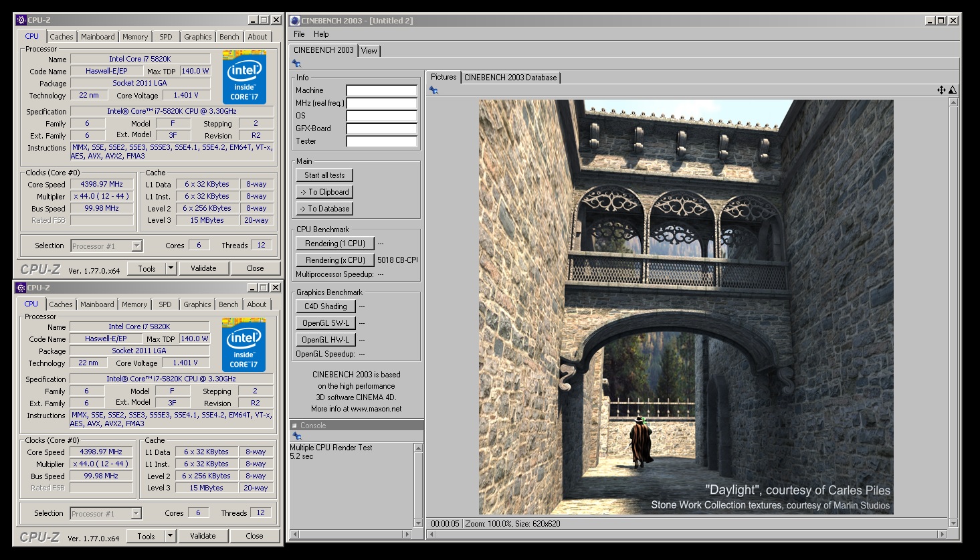This screenshot has height=560, width=980.
Task: Click the pushpin icon in the Console panel
Action: tap(297, 436)
